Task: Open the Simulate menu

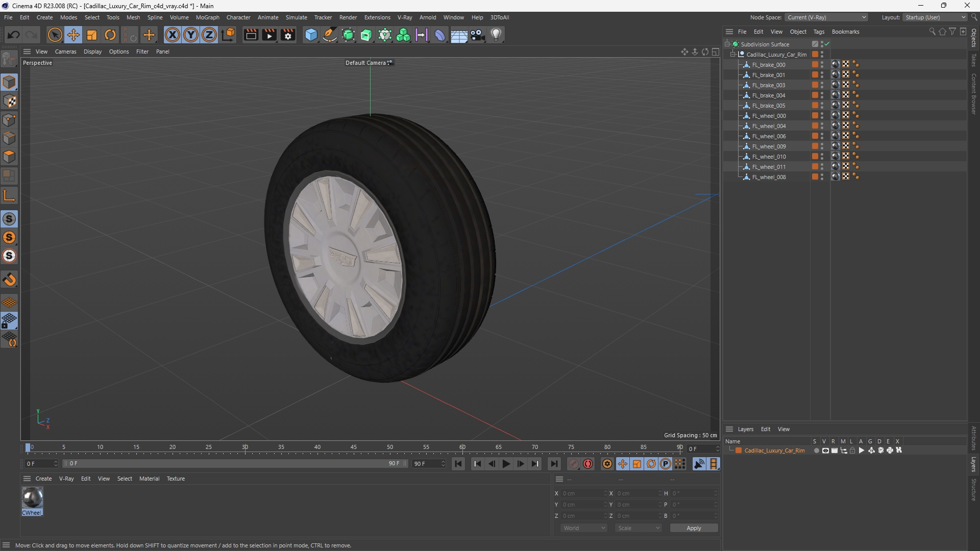Action: [296, 17]
